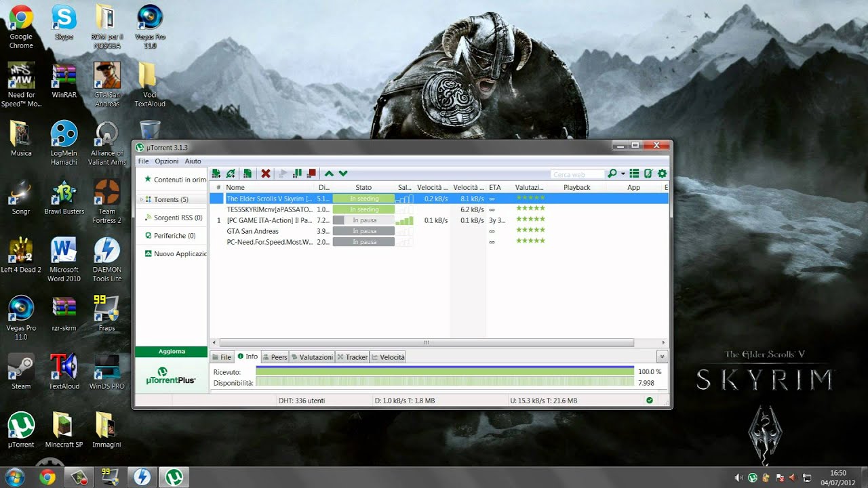Switch to the Velocità tab
The height and width of the screenshot is (488, 868).
(389, 357)
